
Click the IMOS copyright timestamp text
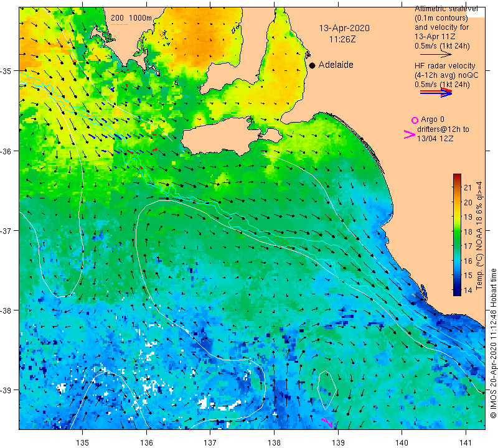click(493, 343)
